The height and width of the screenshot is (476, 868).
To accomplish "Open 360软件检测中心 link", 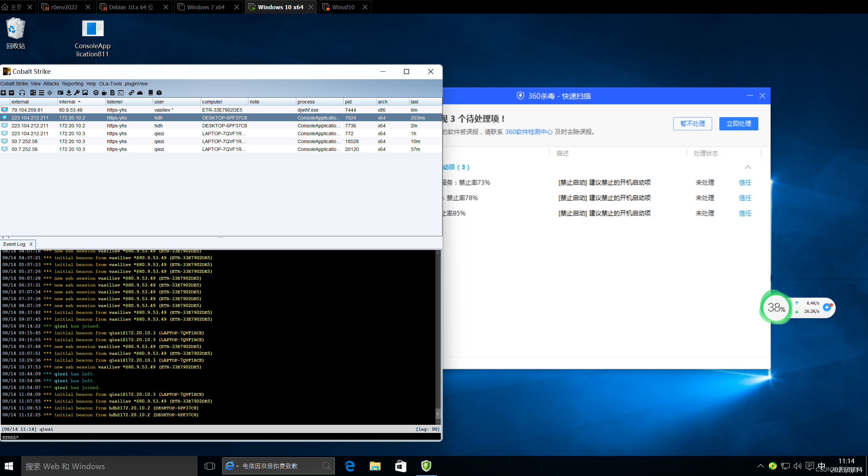I will click(529, 132).
